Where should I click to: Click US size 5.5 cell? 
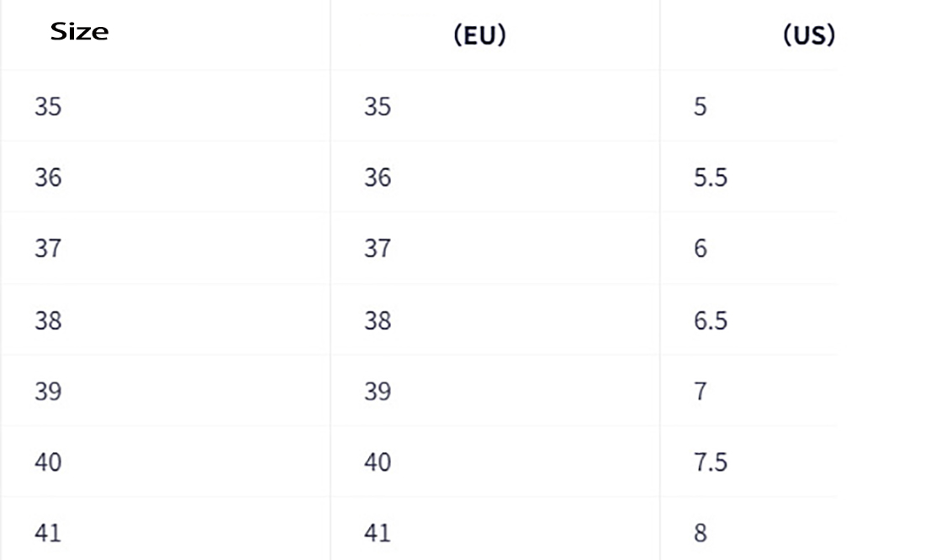[x=711, y=177]
